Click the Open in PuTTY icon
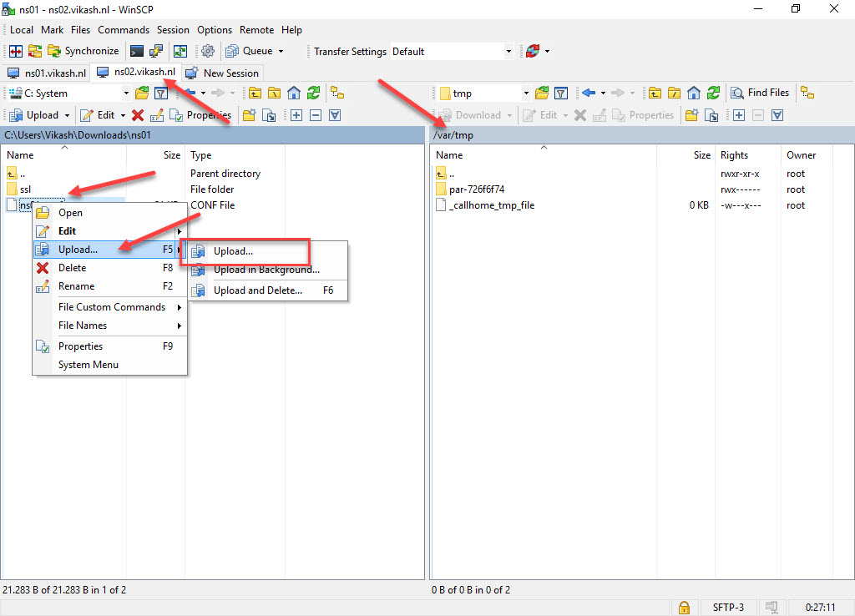855x616 pixels. tap(156, 51)
